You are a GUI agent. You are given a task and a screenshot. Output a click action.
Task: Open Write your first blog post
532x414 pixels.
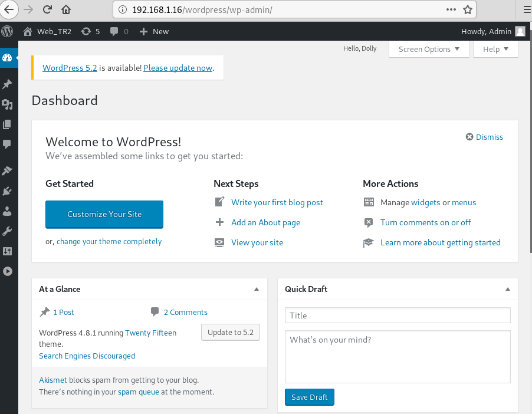[x=277, y=203]
